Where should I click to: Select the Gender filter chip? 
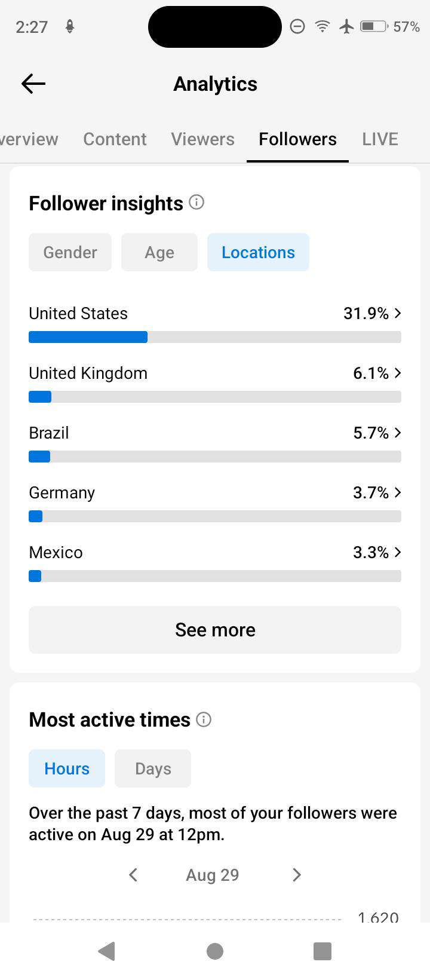[70, 252]
